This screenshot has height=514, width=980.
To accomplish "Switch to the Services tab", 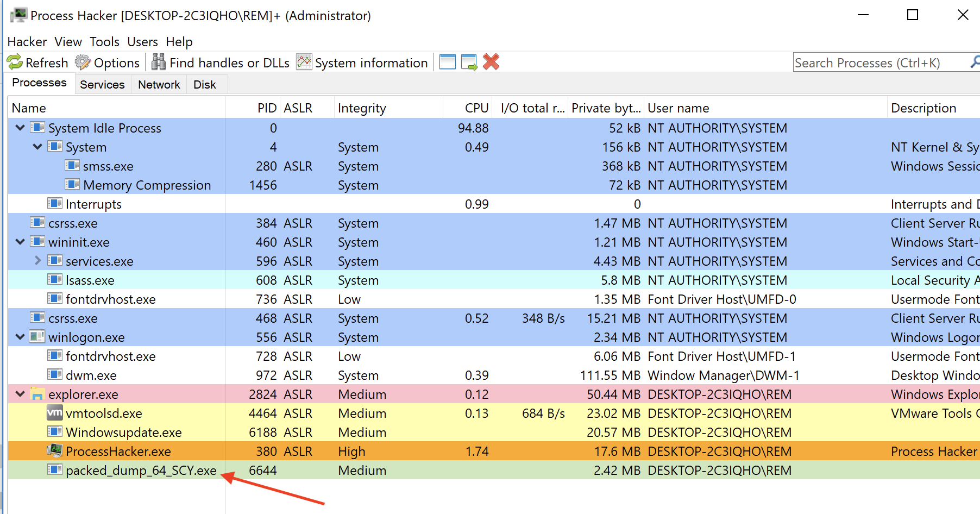I will pos(102,85).
